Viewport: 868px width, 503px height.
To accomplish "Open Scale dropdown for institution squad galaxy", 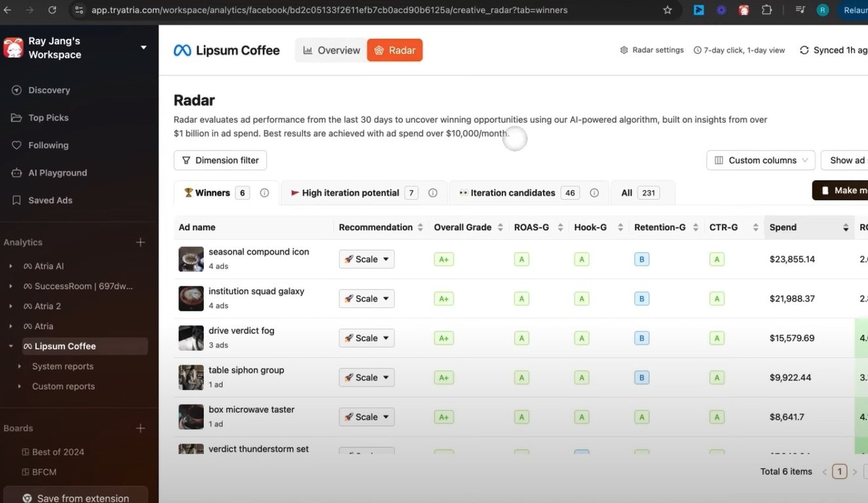I will [366, 299].
